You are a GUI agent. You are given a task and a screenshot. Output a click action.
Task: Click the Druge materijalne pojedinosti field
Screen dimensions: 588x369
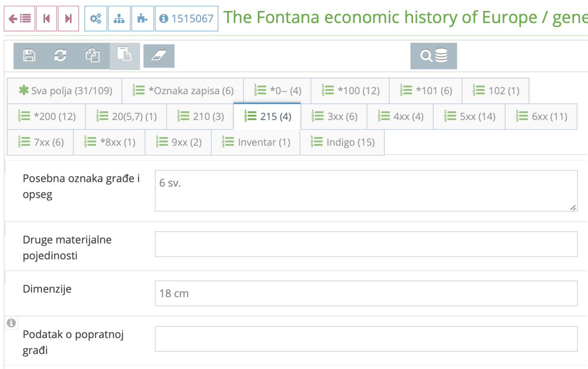click(367, 244)
